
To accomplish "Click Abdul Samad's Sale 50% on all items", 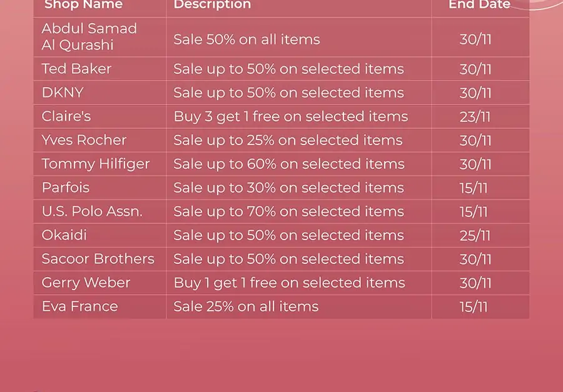I will (x=246, y=39).
